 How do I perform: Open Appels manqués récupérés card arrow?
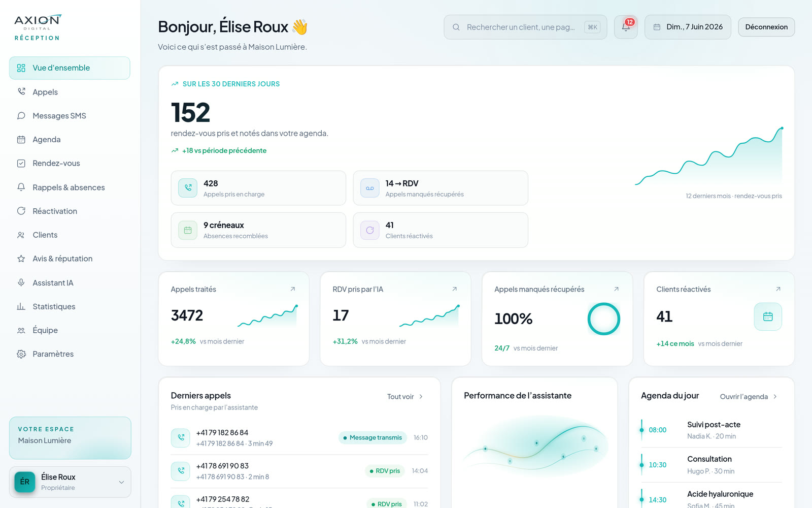[x=617, y=289]
